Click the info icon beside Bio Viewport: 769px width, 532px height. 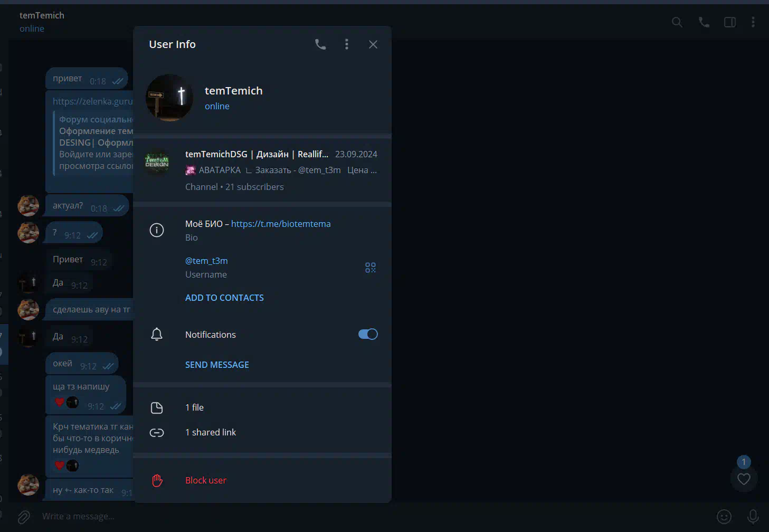[157, 230]
